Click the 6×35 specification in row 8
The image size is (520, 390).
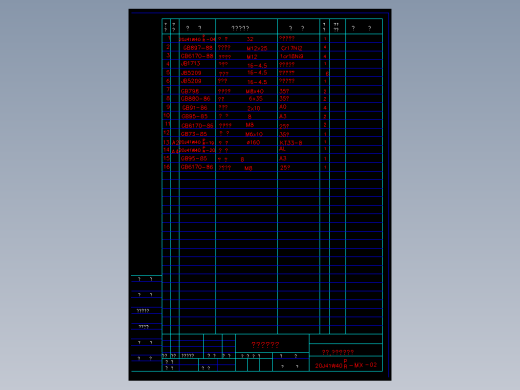[256, 99]
